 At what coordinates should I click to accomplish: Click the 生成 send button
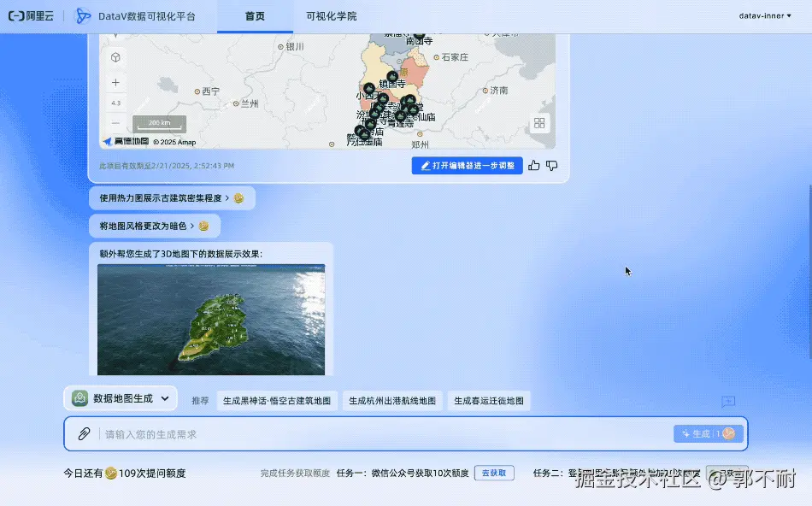[708, 433]
